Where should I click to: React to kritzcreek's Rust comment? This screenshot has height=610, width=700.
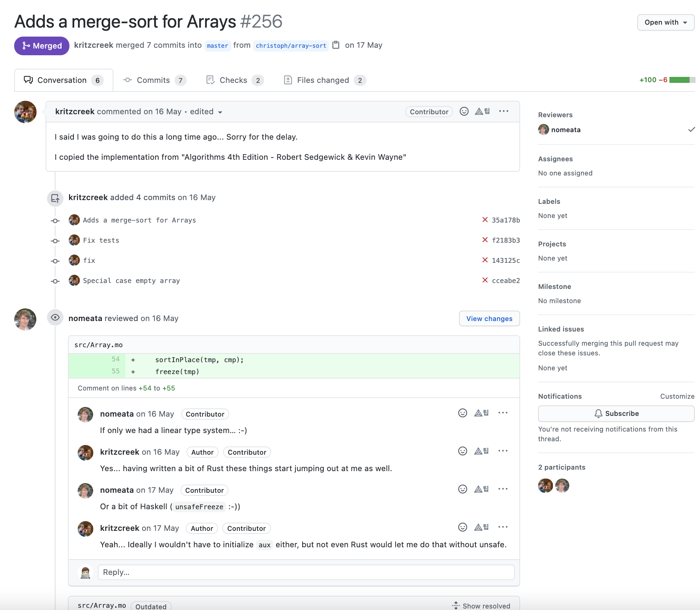(x=462, y=451)
